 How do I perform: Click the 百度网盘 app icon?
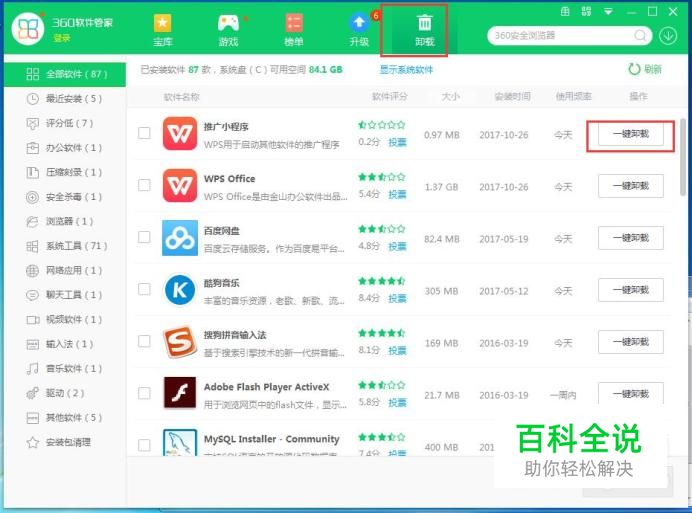point(180,238)
